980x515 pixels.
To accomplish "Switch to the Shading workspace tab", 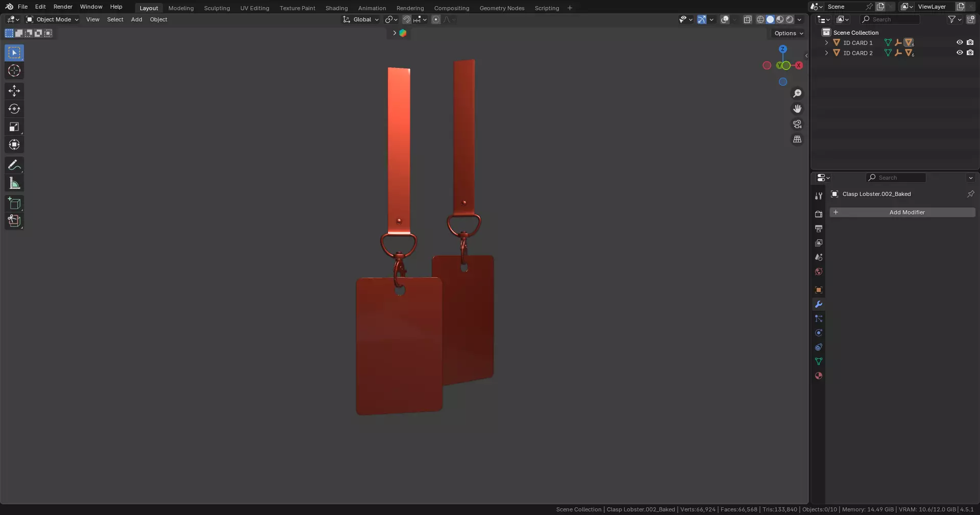I will (336, 8).
